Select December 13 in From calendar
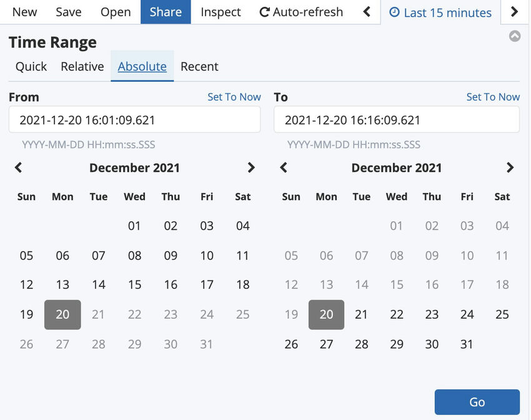This screenshot has height=420, width=531. point(62,285)
